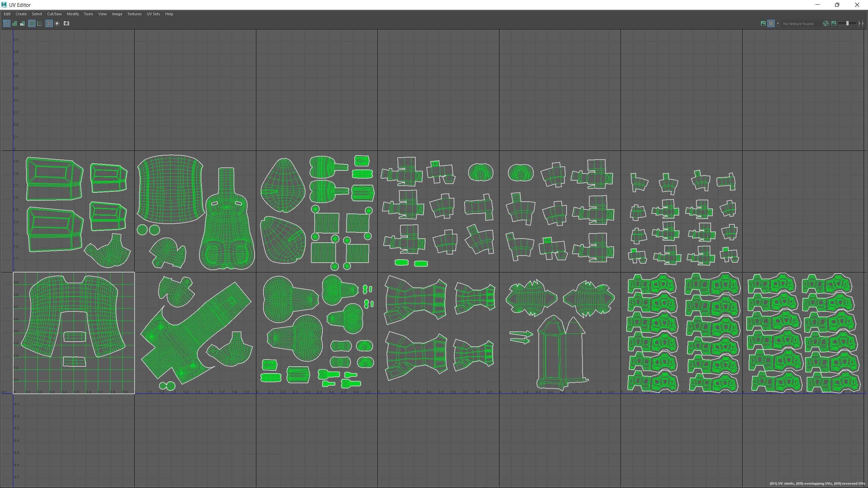Click the UV distortion shading icon
This screenshot has width=868, height=488.
tap(22, 23)
